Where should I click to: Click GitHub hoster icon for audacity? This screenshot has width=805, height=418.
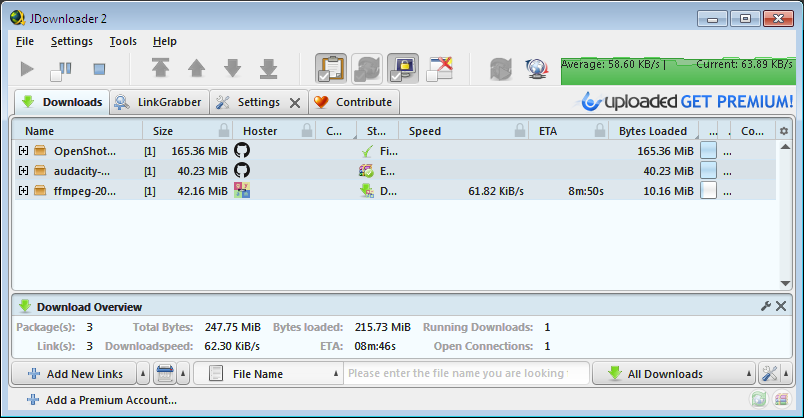point(242,170)
